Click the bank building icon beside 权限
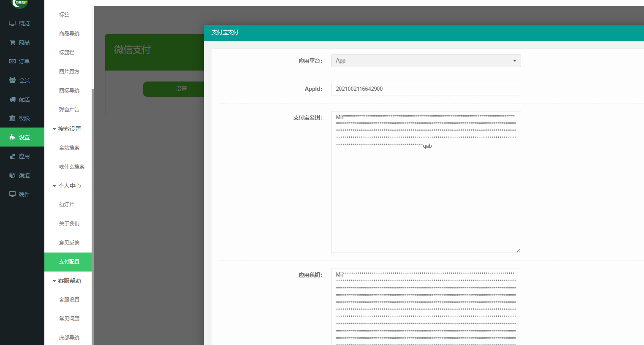Screen dimensions: 644x345 12,118
